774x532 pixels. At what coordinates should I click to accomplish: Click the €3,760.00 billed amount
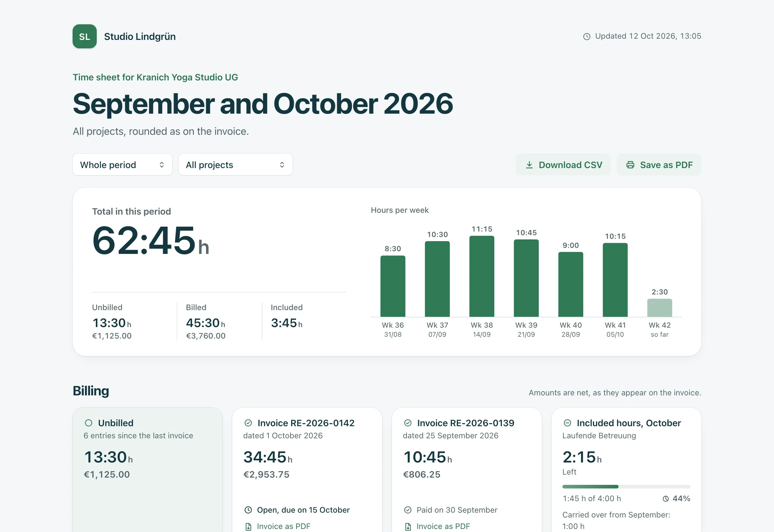tap(206, 336)
